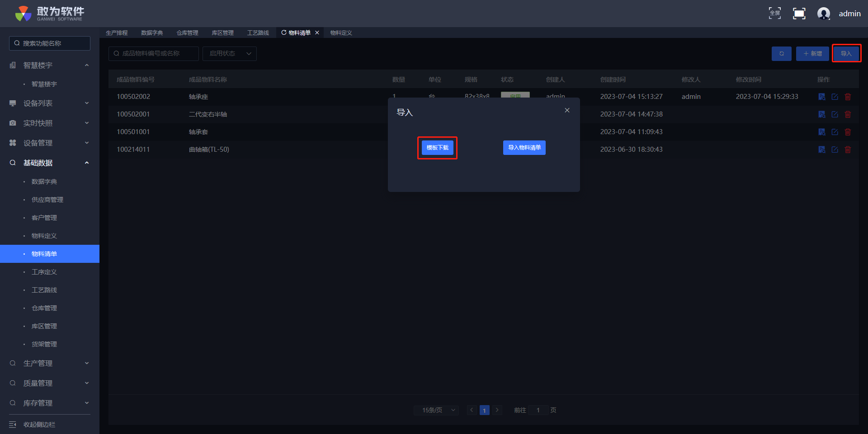This screenshot has height=434, width=868.
Task: Collapse the sidebar via 收起侧边栏
Action: [x=39, y=425]
